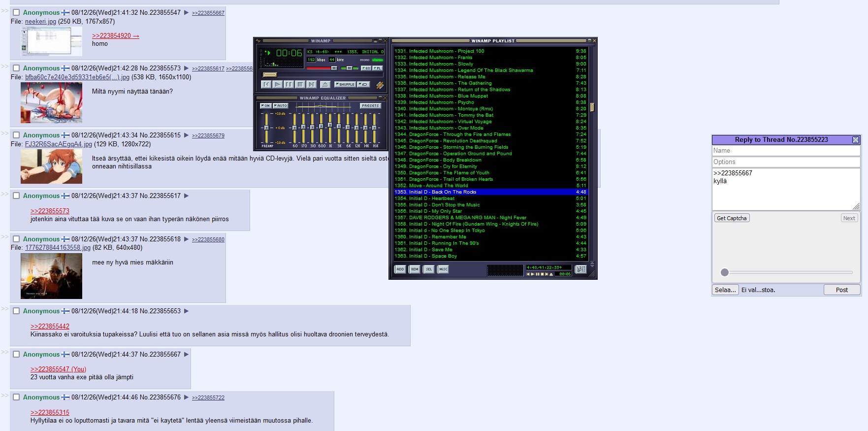Viewport: 868px width, 431px height.
Task: Follow the >>223854920 quote link
Action: [x=115, y=36]
